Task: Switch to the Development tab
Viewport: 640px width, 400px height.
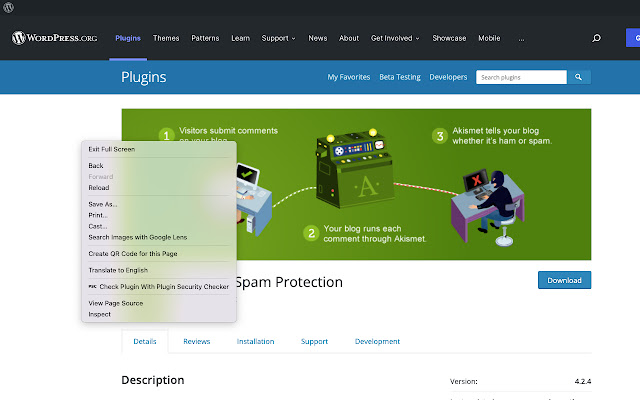Action: (x=377, y=341)
